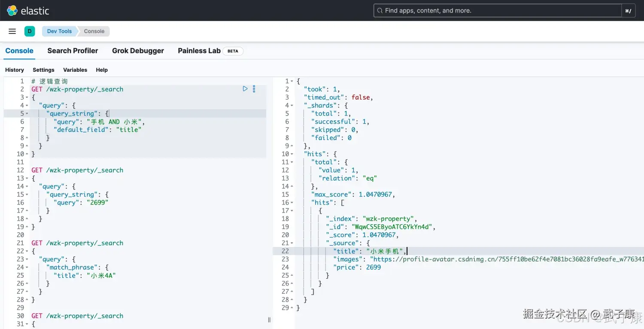This screenshot has width=644, height=329.
Task: Open the History menu in Console
Action: (x=14, y=70)
